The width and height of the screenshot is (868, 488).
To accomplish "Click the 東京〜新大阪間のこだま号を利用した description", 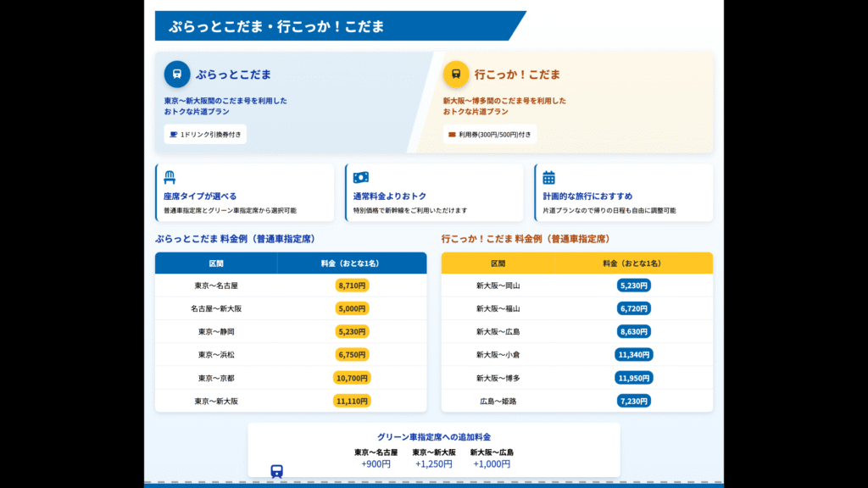I will click(x=225, y=101).
